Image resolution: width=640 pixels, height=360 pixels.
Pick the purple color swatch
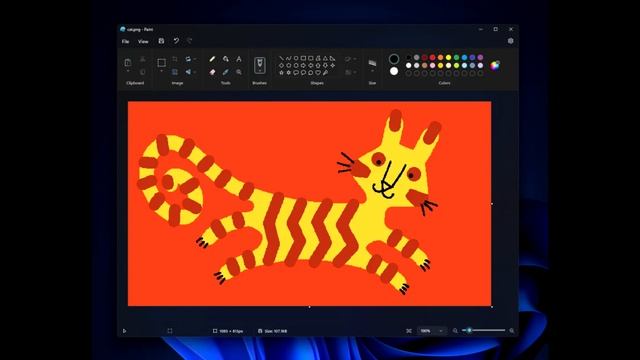pyautogui.click(x=480, y=58)
